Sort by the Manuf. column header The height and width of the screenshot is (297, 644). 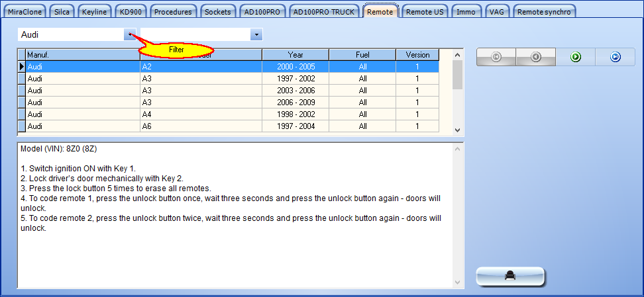click(x=83, y=54)
